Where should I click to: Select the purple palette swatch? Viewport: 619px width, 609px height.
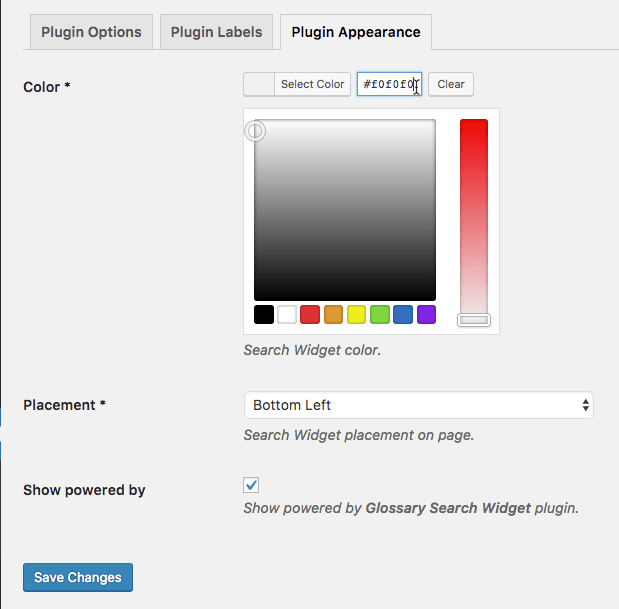click(x=427, y=315)
